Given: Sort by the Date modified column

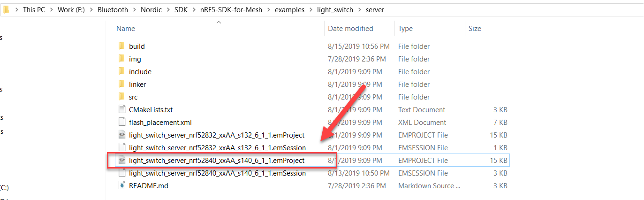Looking at the screenshot, I should click(x=350, y=28).
